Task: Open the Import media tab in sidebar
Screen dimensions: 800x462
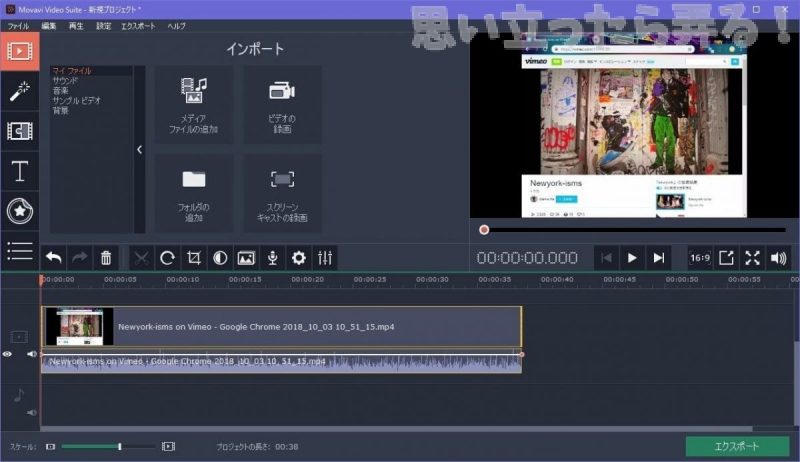Action: click(19, 51)
